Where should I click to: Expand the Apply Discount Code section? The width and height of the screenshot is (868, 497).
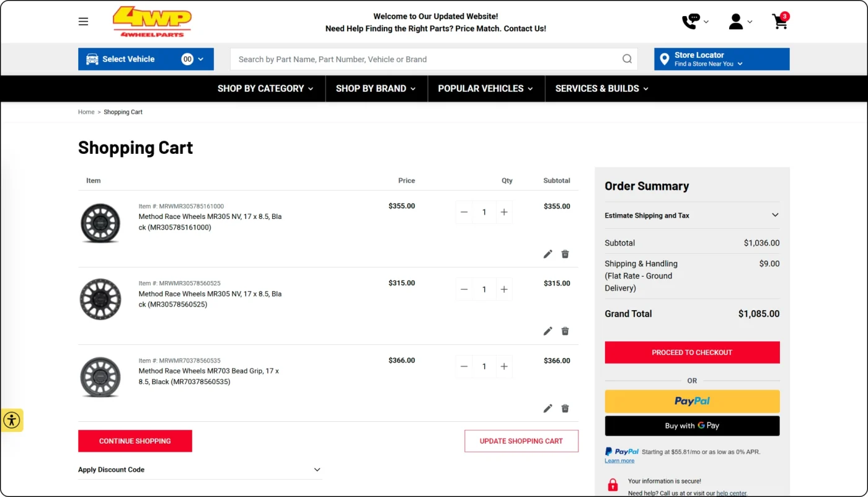point(200,470)
